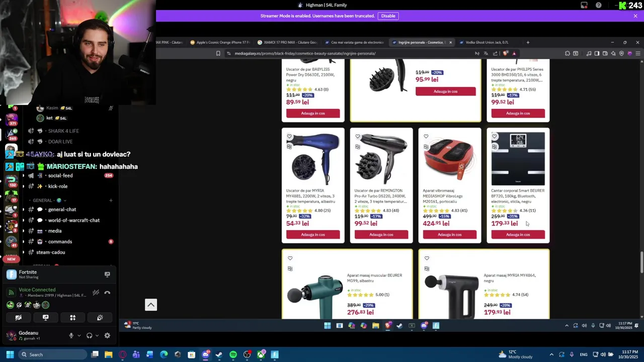Image resolution: width=644 pixels, height=362 pixels.
Task: Toggle Discord noise suppression icon
Action: click(x=96, y=293)
